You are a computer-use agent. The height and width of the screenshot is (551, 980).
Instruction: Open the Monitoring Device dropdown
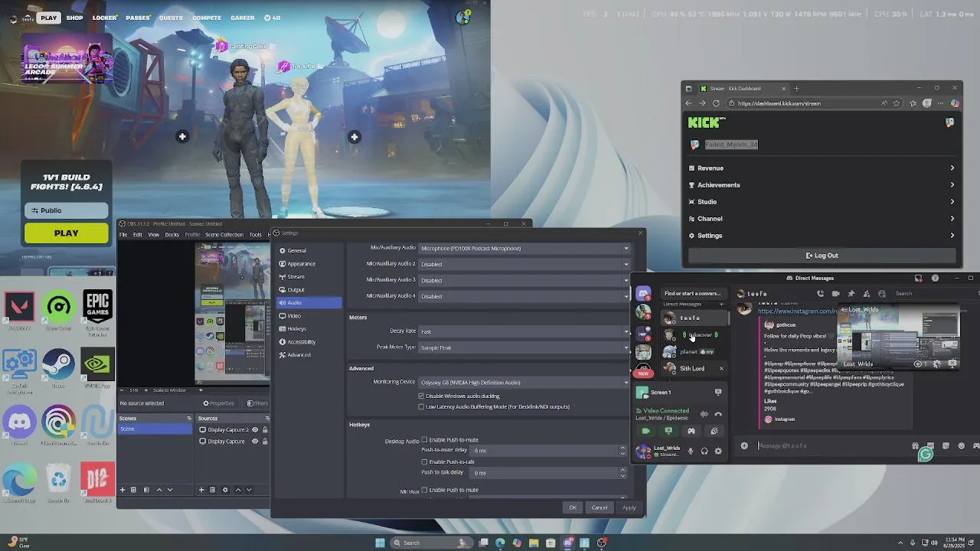tap(524, 382)
